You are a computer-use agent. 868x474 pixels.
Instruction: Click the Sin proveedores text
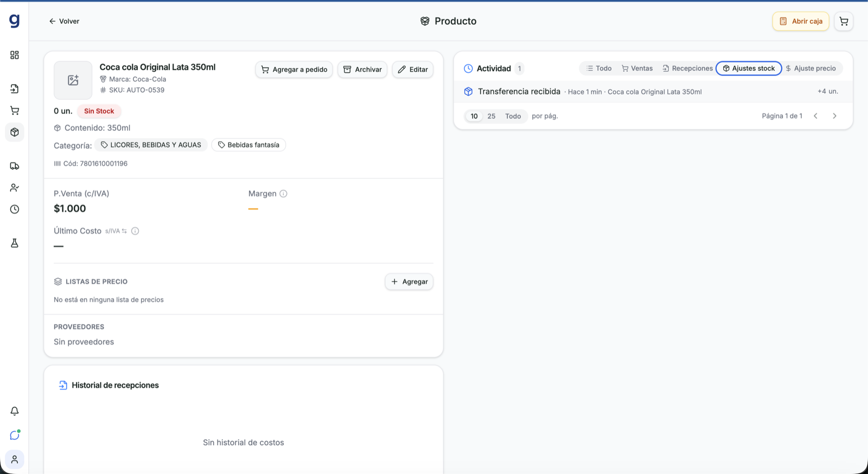(x=84, y=342)
